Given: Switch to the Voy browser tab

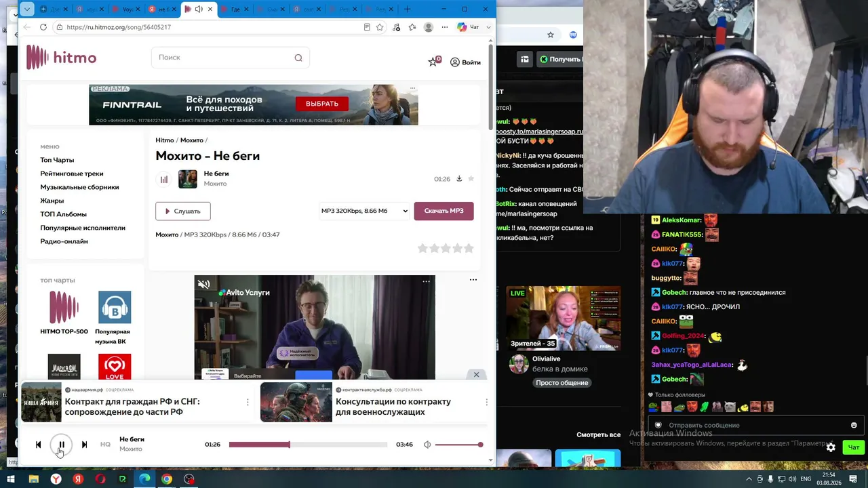Looking at the screenshot, I should point(126,9).
